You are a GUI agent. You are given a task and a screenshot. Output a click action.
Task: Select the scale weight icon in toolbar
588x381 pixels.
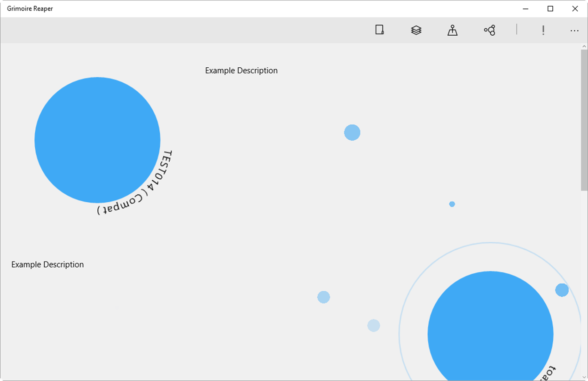pos(452,30)
